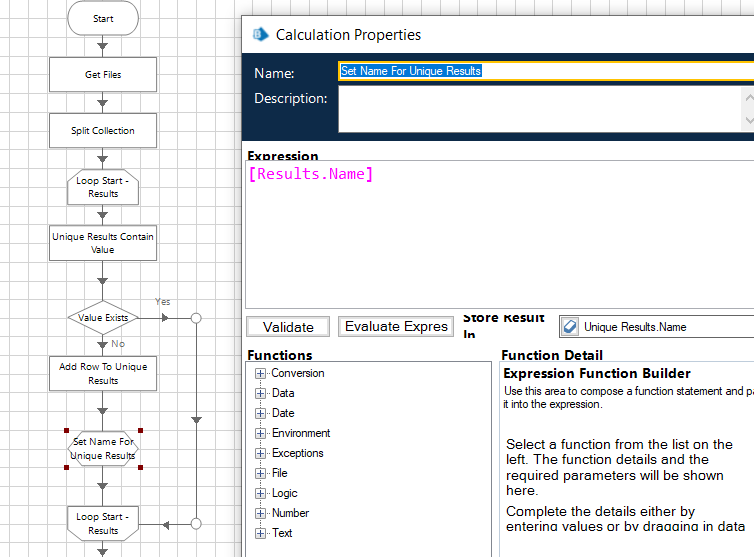Click the Evaluate Expression button
Viewport: 754px width, 557px height.
point(396,327)
